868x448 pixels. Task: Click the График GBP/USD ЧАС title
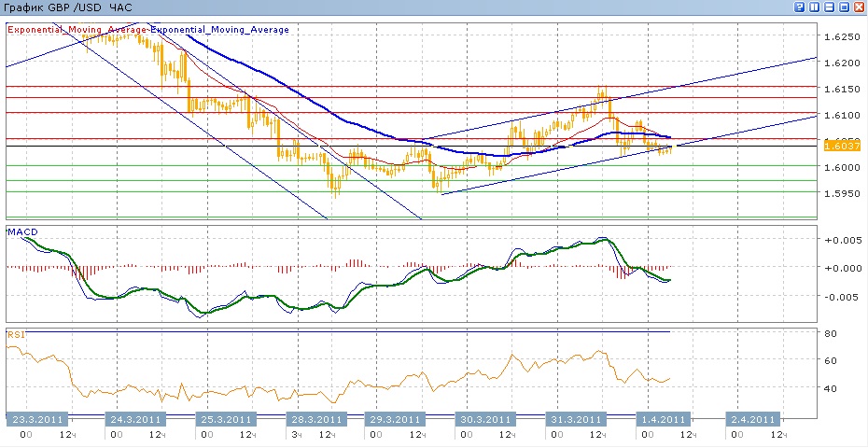68,7
